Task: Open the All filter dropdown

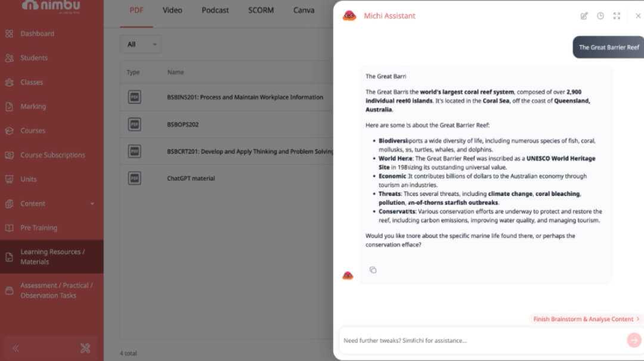Action: tap(140, 45)
